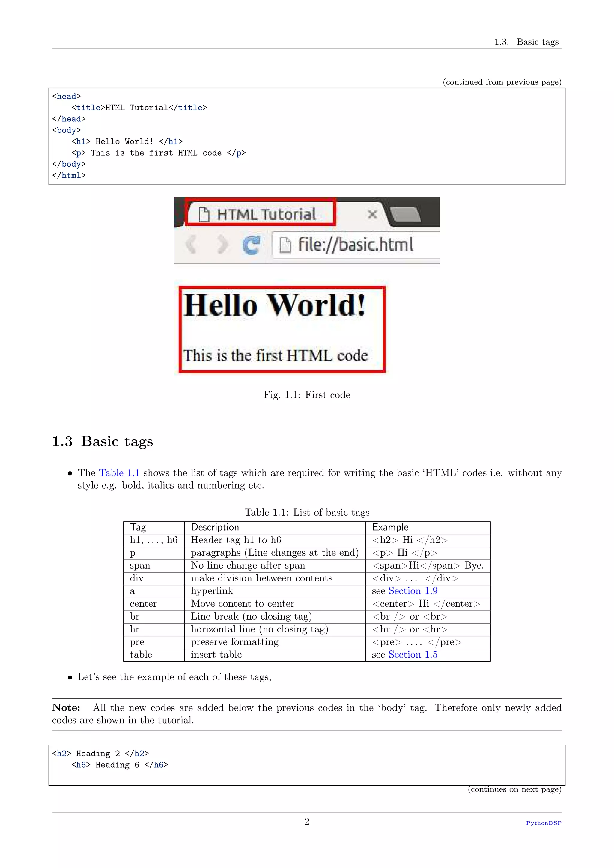
Task: Click the Description column header
Action: click(215, 527)
